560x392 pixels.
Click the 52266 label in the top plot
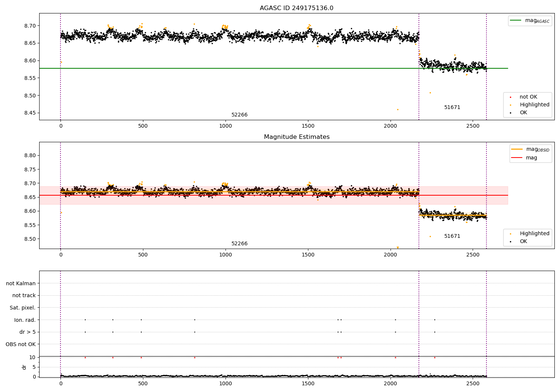pos(239,115)
